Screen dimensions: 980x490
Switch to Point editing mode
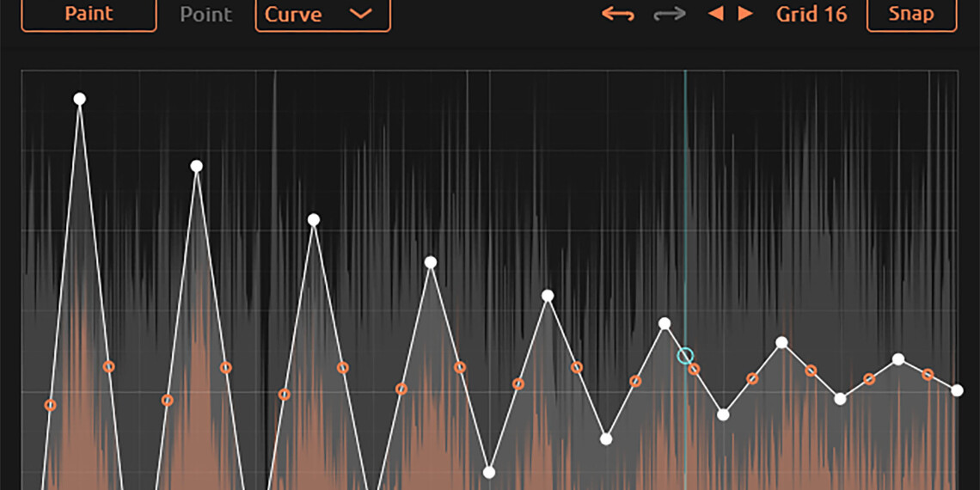point(205,15)
